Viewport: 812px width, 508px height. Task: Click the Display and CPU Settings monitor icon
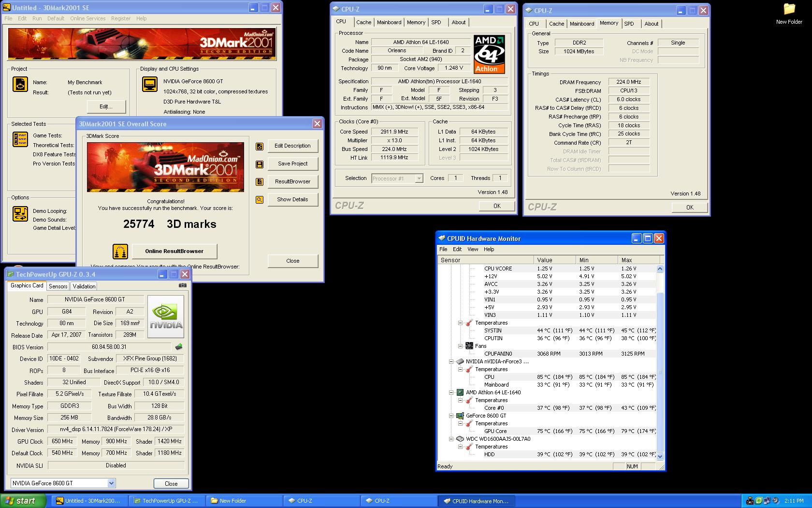coord(150,84)
